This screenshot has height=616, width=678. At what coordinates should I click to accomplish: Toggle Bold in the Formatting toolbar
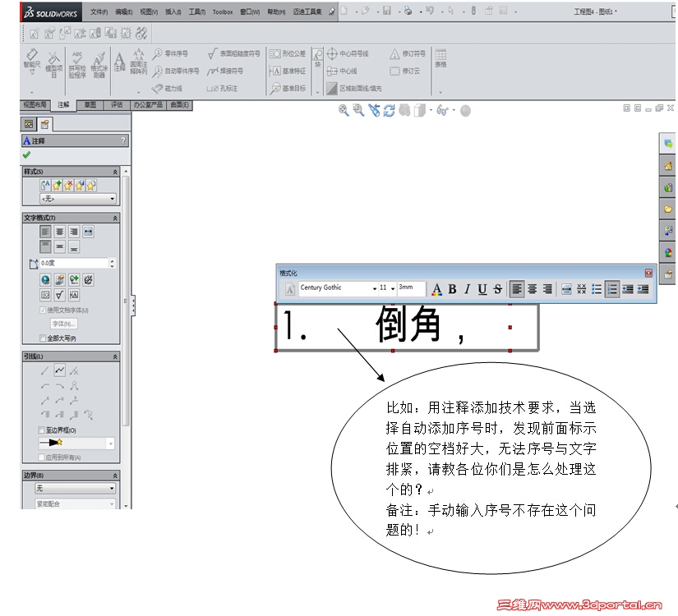click(452, 289)
